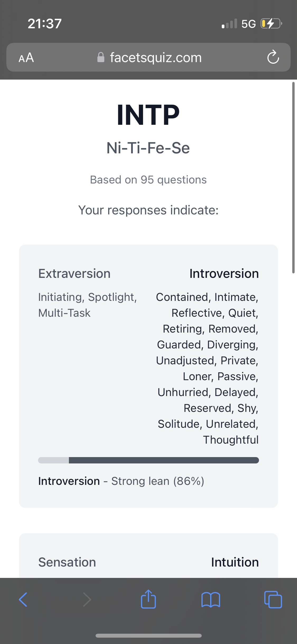The width and height of the screenshot is (297, 644).
Task: Tap the bold Intuition heading
Action: click(x=235, y=562)
